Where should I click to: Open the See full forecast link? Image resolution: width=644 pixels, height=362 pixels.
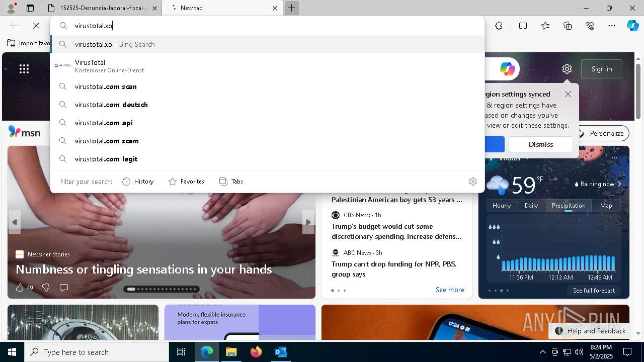coord(594,291)
